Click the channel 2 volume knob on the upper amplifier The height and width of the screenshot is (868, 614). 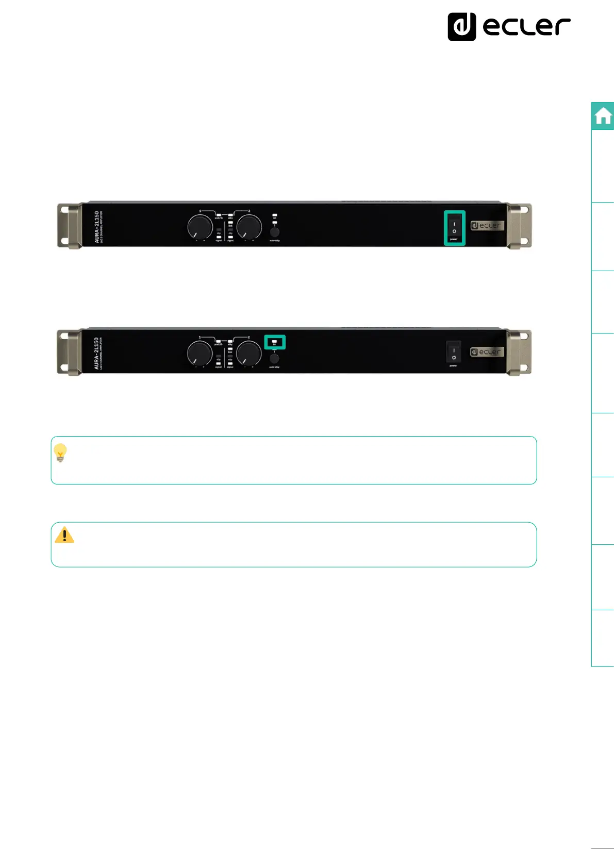click(x=249, y=226)
